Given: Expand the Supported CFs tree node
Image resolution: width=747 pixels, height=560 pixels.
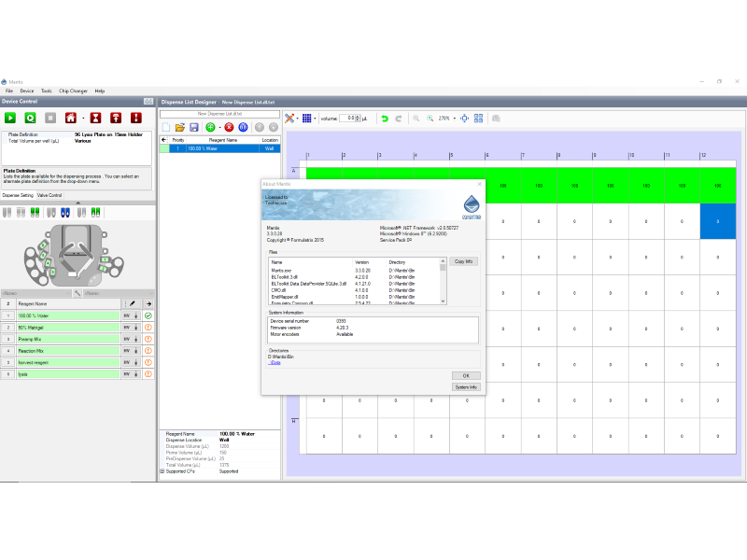Looking at the screenshot, I should tap(162, 471).
